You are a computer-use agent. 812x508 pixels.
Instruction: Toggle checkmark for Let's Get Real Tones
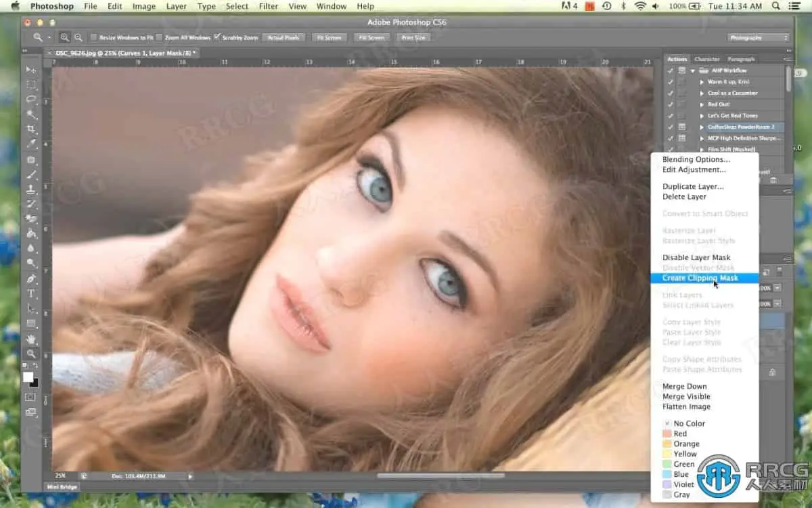(x=671, y=116)
